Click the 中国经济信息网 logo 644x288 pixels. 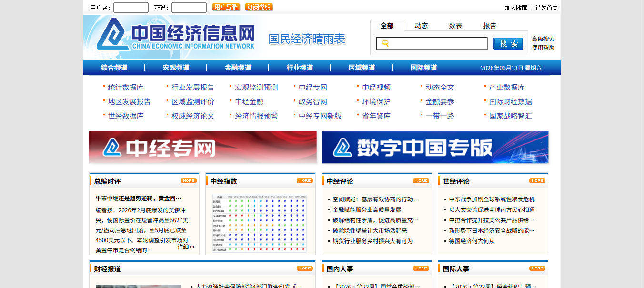pyautogui.click(x=175, y=34)
